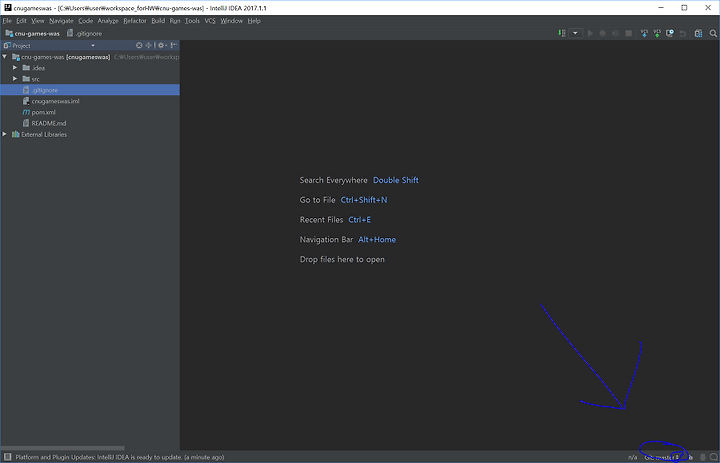Open the Project Structure icon
720x463 pixels.
[698, 33]
